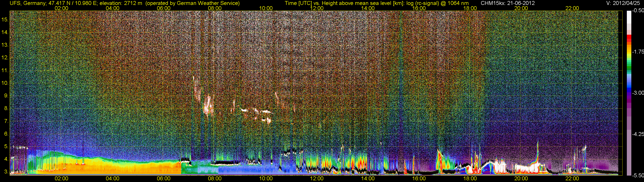Click the 02:00 label on the top time axis
The image size is (644, 182).
click(61, 8)
